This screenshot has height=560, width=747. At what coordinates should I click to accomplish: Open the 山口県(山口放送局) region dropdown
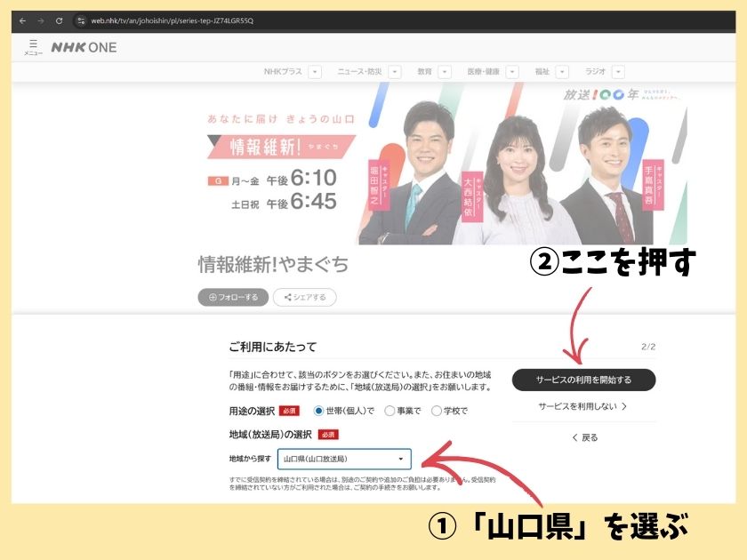(x=344, y=459)
